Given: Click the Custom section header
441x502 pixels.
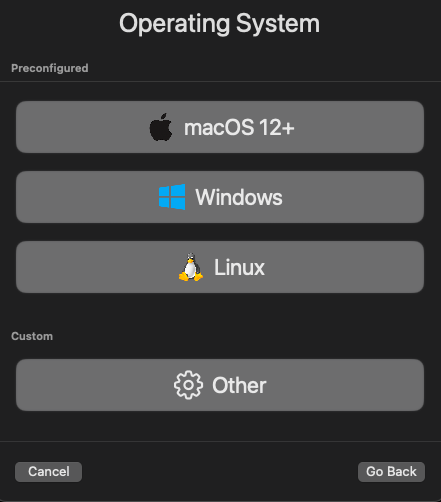Looking at the screenshot, I should tap(32, 336).
